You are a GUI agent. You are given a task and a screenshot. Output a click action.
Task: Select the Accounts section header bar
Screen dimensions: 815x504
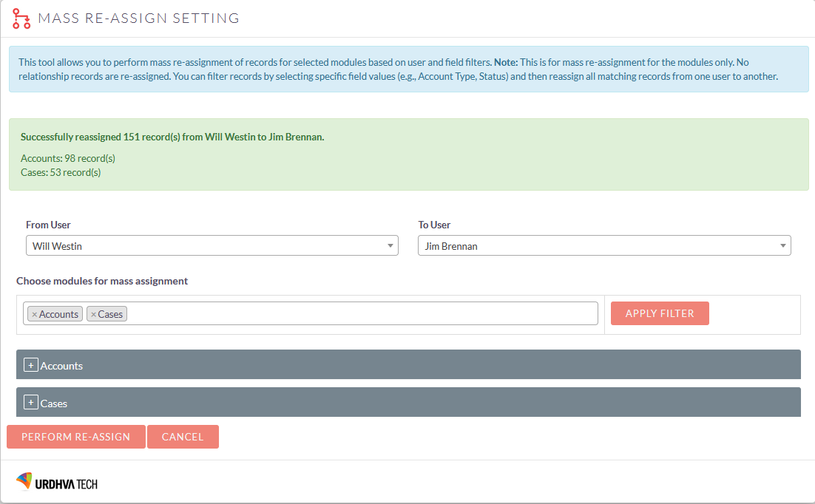(407, 364)
